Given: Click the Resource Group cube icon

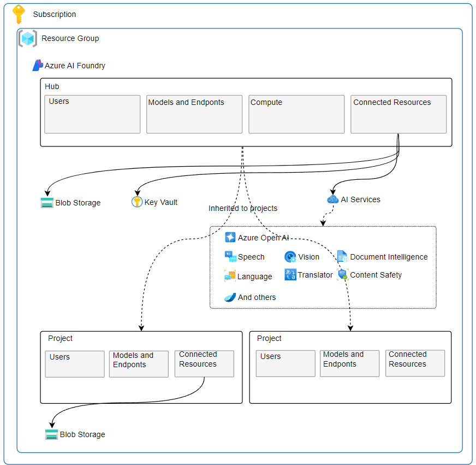Looking at the screenshot, I should (x=28, y=39).
